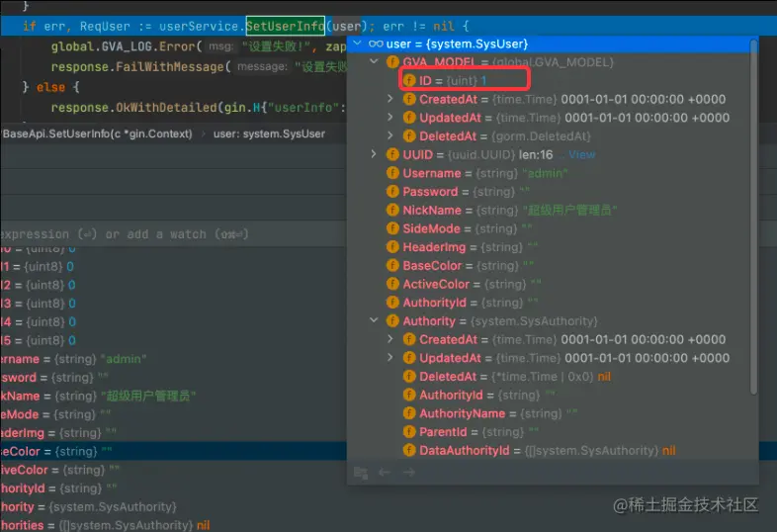
Task: Click the forward arrow in popup footer
Action: point(409,473)
